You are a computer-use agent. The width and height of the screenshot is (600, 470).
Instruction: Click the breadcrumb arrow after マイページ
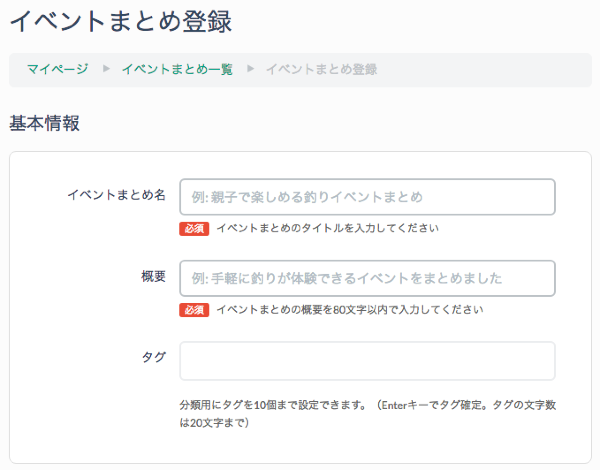[105, 69]
